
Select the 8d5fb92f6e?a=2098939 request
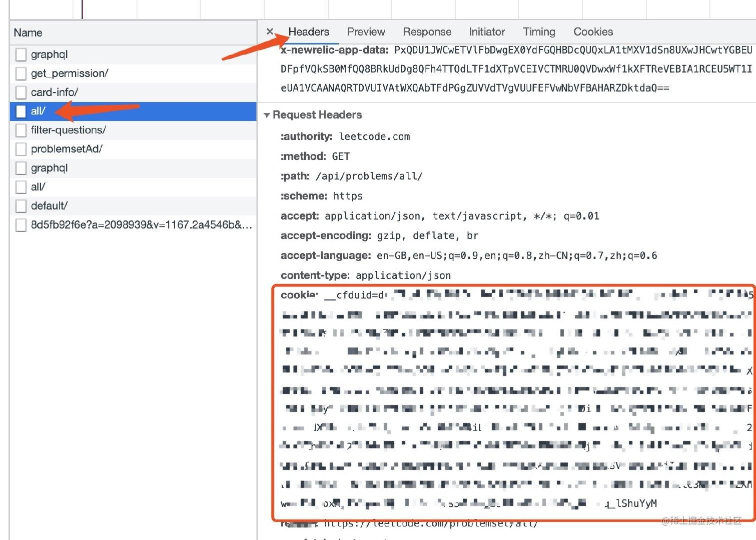[x=133, y=225]
